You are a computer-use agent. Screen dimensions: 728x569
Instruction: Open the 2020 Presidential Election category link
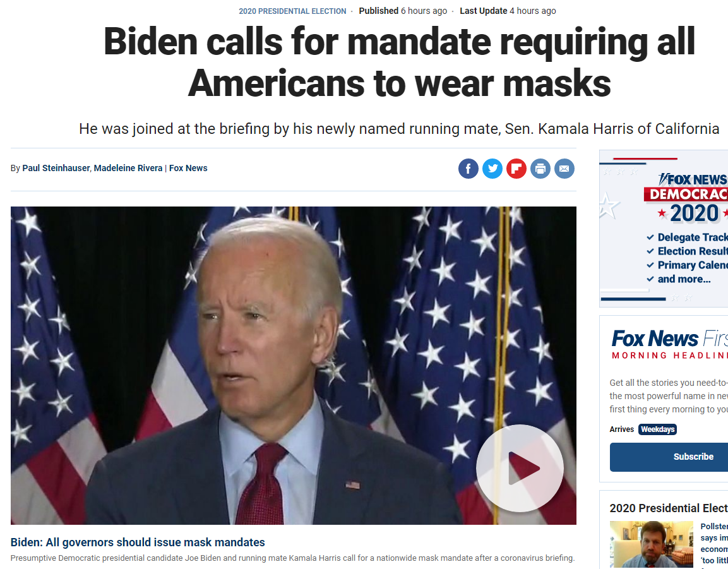(x=292, y=11)
